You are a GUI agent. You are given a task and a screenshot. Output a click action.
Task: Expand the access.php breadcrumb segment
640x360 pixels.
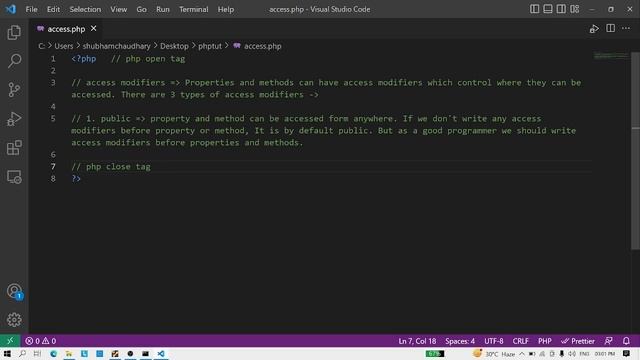coord(258,46)
